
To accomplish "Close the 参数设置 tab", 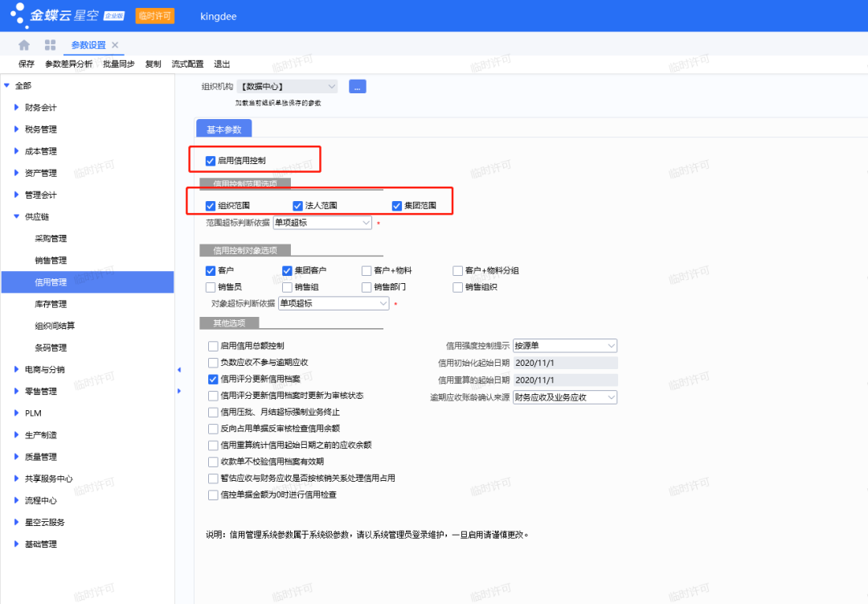I will (115, 45).
